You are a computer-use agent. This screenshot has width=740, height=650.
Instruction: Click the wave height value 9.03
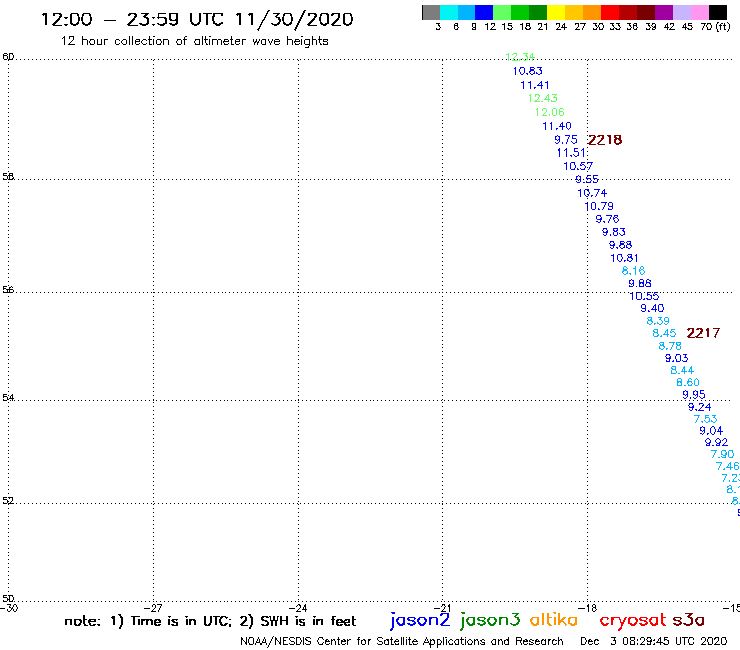click(x=676, y=358)
